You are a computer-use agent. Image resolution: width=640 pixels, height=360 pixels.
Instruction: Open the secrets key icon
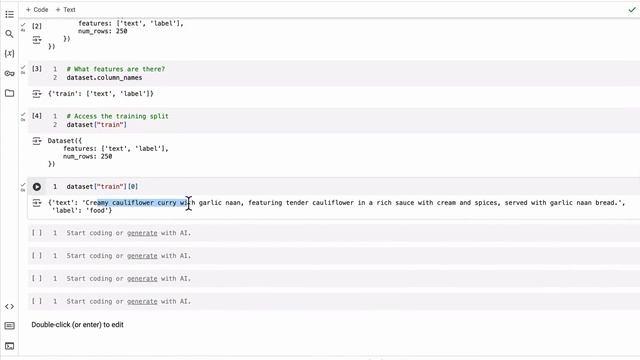[x=9, y=73]
